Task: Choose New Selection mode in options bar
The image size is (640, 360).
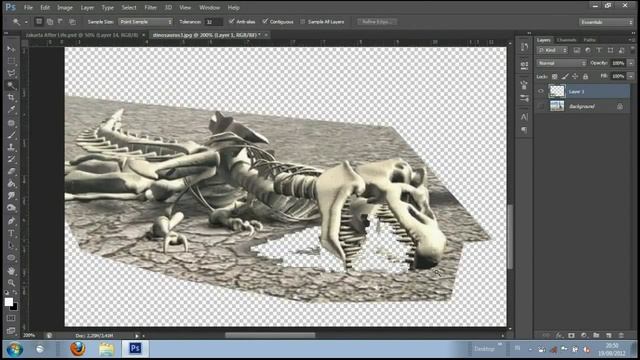Action: tap(39, 22)
